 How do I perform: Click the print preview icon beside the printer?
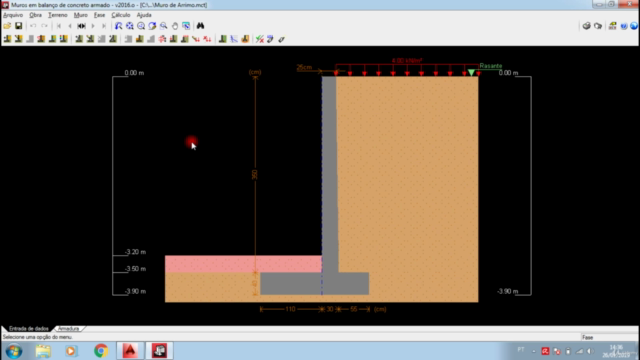coord(598,26)
